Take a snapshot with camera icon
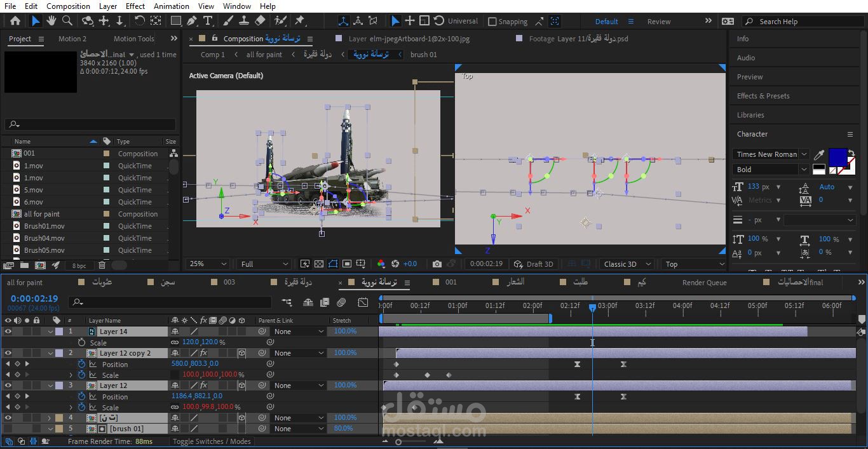The width and height of the screenshot is (868, 449). [x=437, y=264]
